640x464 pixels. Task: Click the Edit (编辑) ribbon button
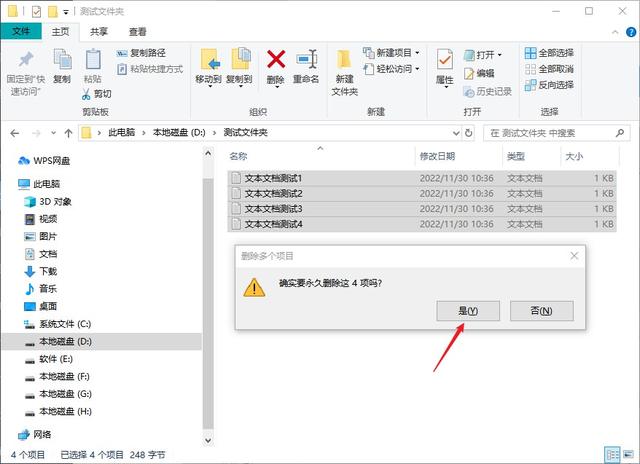click(479, 73)
